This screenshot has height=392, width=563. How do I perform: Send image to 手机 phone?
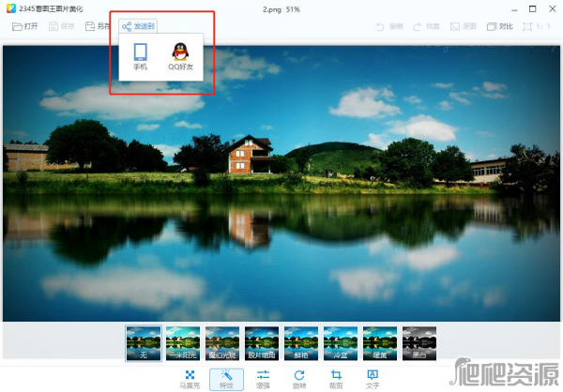[x=140, y=57]
